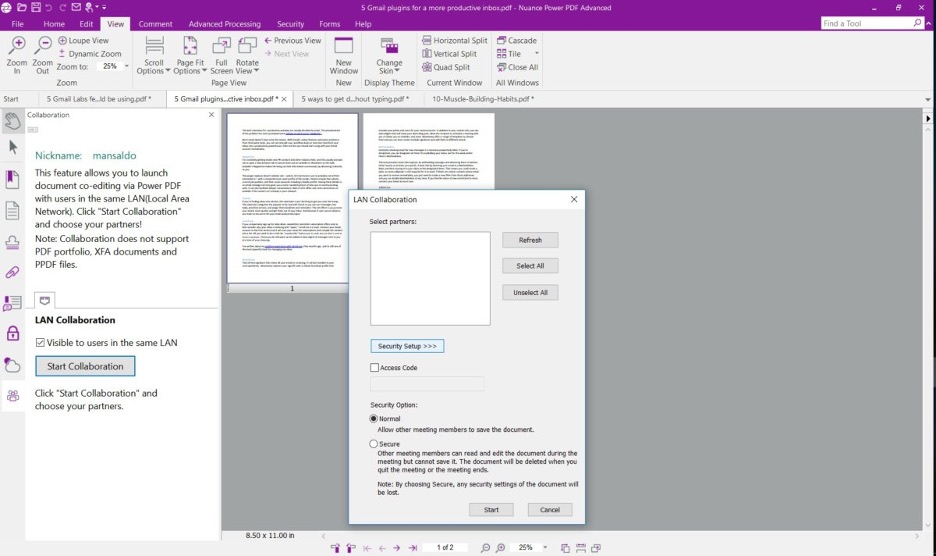
Task: Click the page 1 thumbnail in document view
Action: tap(292, 198)
